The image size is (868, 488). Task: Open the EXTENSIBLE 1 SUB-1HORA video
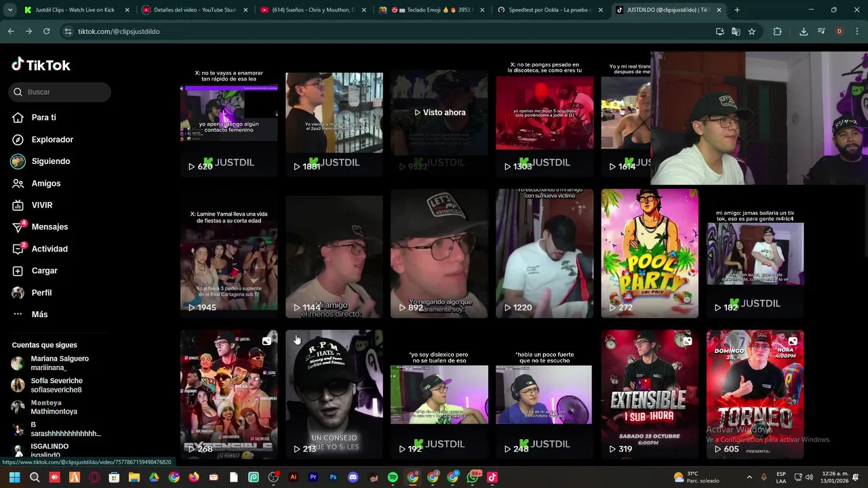pyautogui.click(x=650, y=394)
